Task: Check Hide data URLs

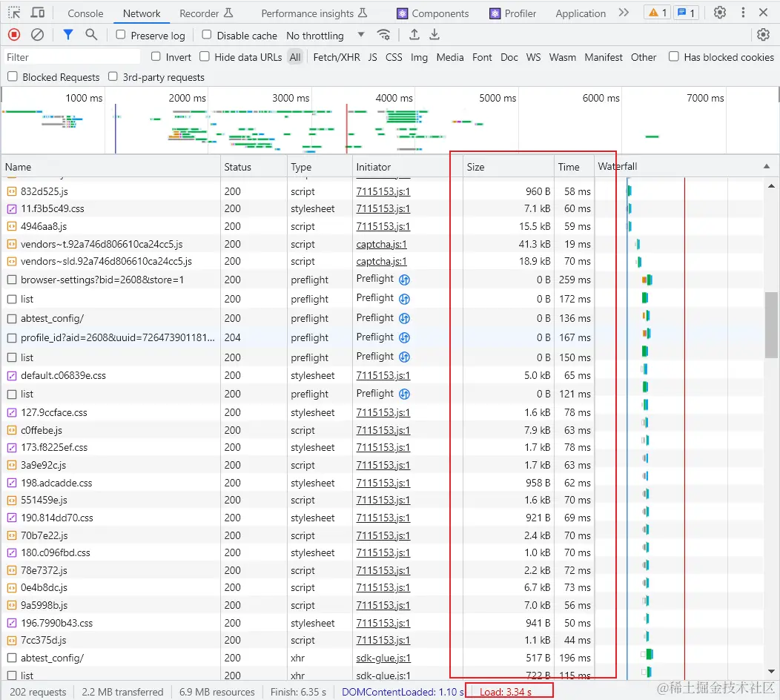Action: 205,56
